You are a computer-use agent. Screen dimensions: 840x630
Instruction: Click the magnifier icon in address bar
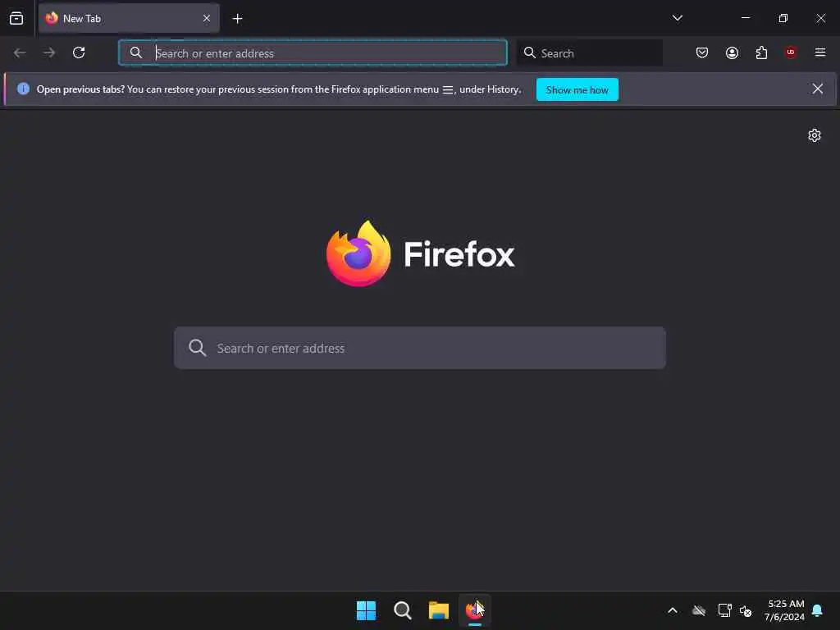point(136,52)
